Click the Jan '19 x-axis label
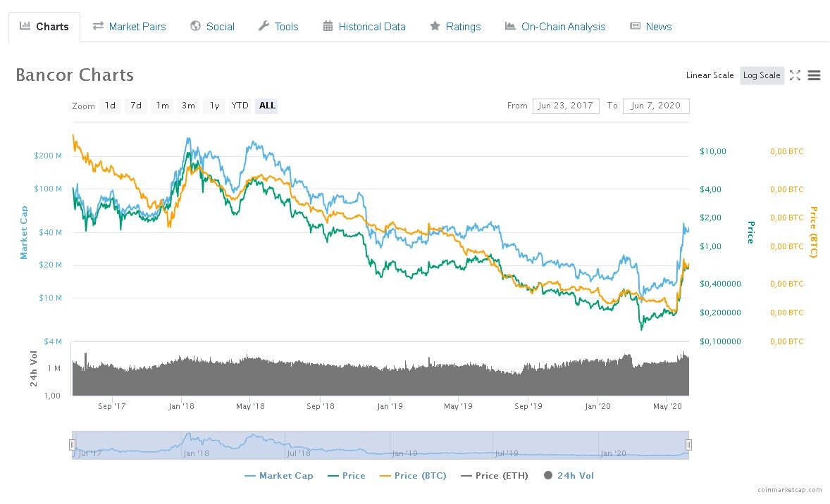The width and height of the screenshot is (830, 504). point(390,406)
